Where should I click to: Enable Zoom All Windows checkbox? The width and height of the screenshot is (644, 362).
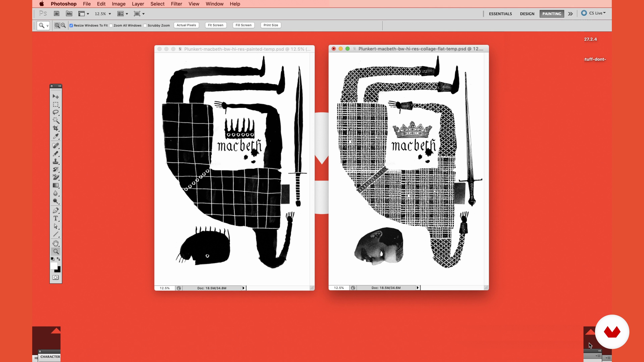111,25
